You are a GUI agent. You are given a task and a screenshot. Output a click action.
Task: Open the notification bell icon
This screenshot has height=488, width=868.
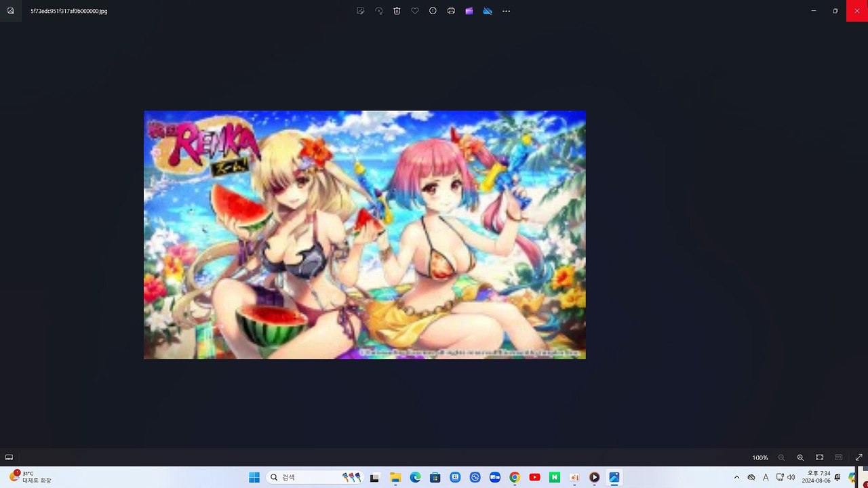pyautogui.click(x=837, y=477)
